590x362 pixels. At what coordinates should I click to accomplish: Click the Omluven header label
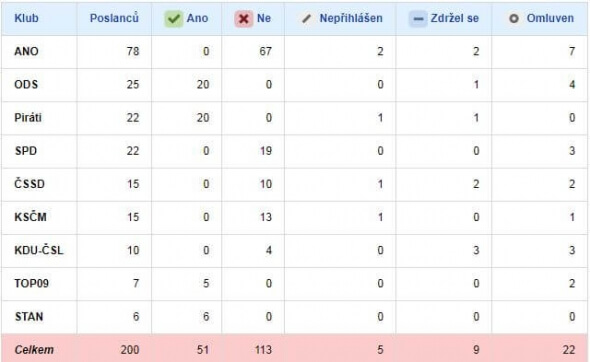pyautogui.click(x=550, y=18)
